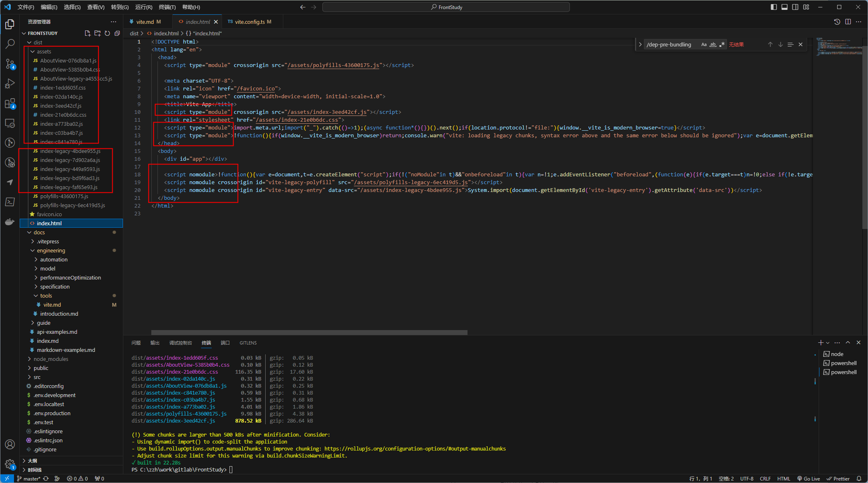
Task: Open Run and Debug view
Action: pos(10,83)
